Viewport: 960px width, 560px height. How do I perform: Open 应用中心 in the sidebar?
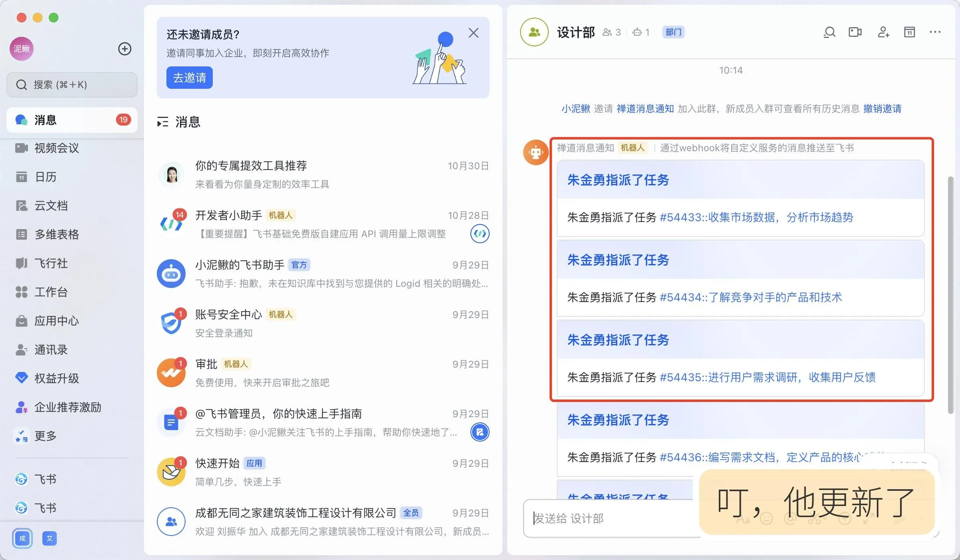coord(72,321)
